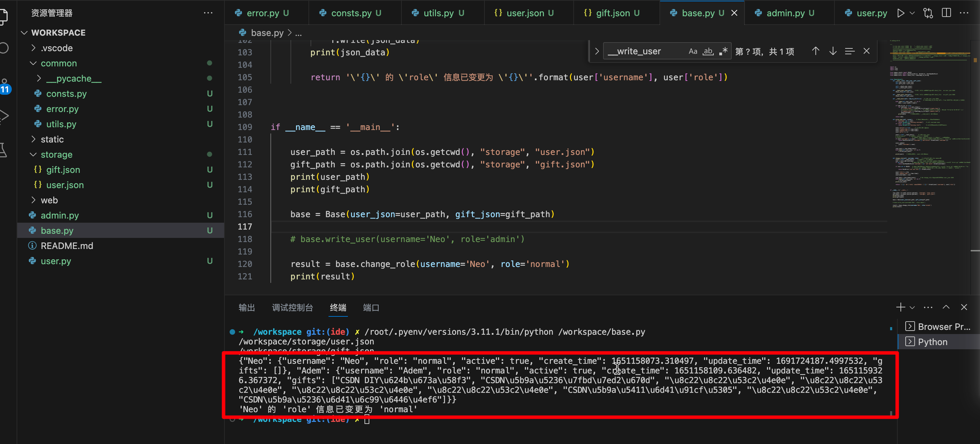Switch to consts.py tab
Image resolution: width=980 pixels, height=444 pixels.
354,13
